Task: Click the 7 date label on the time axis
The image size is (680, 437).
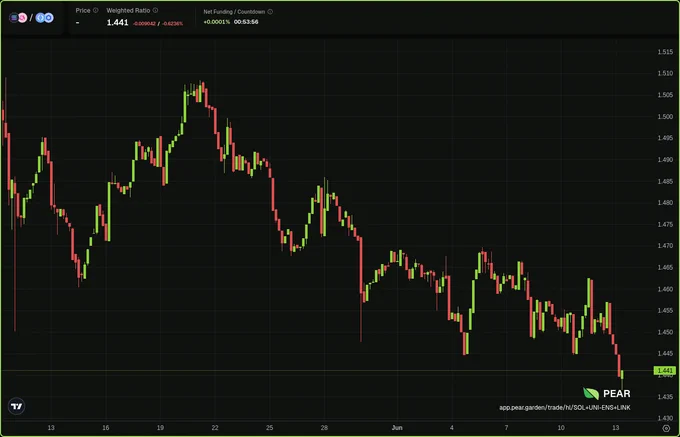Action: coord(506,428)
